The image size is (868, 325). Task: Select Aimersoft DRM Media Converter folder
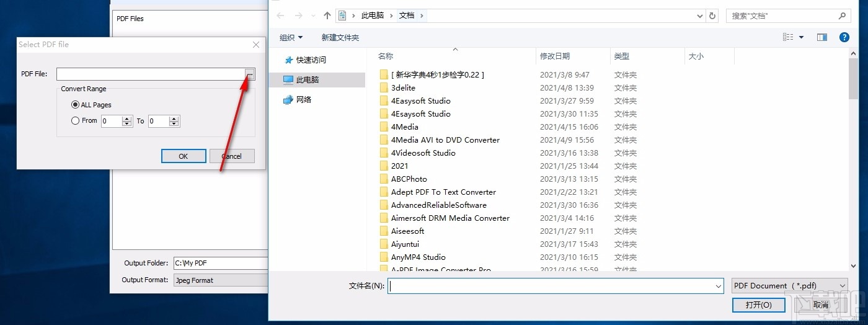point(450,218)
